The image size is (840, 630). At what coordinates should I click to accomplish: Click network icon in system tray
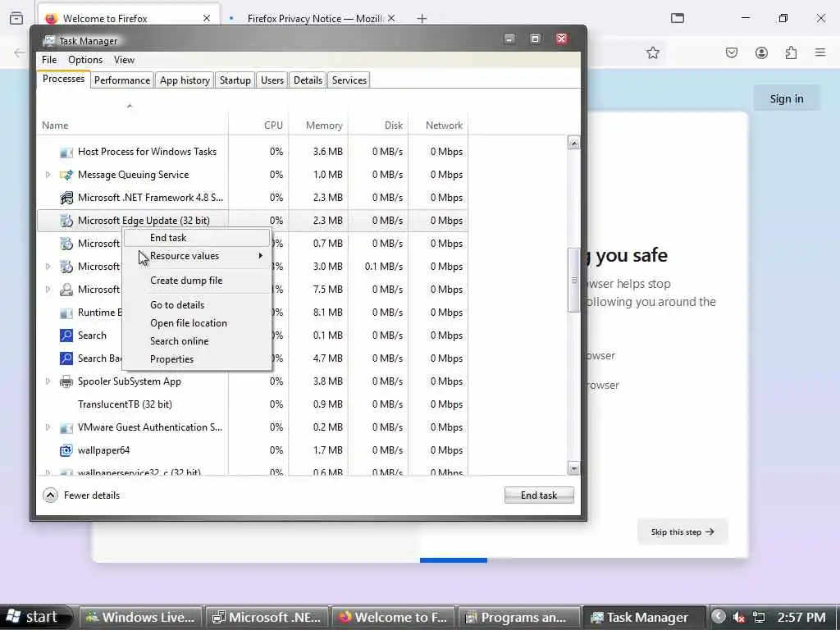click(759, 617)
